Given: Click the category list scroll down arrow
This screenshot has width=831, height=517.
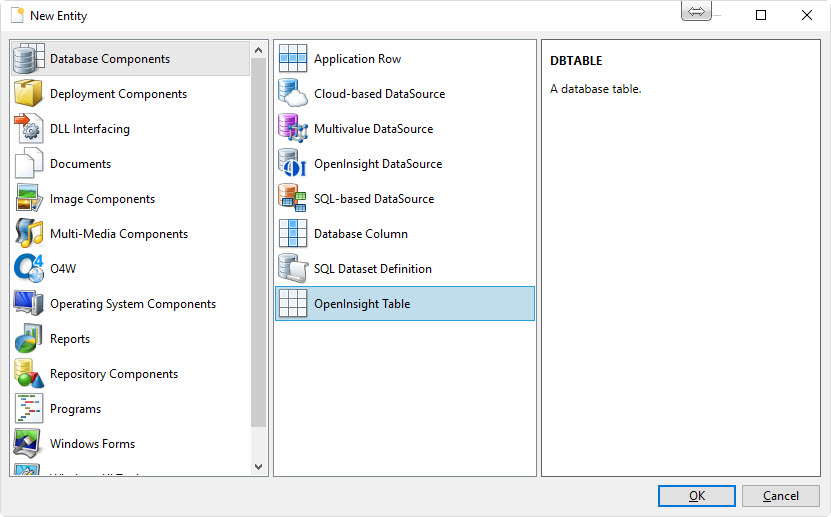Looking at the screenshot, I should 259,467.
